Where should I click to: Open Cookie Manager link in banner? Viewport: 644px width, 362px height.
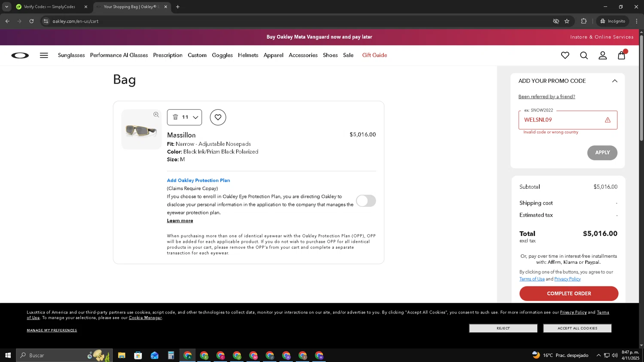click(145, 318)
